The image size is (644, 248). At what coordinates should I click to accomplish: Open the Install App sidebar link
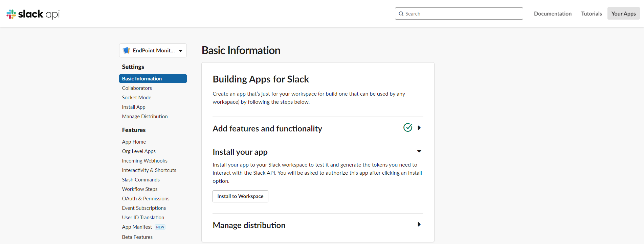point(134,107)
